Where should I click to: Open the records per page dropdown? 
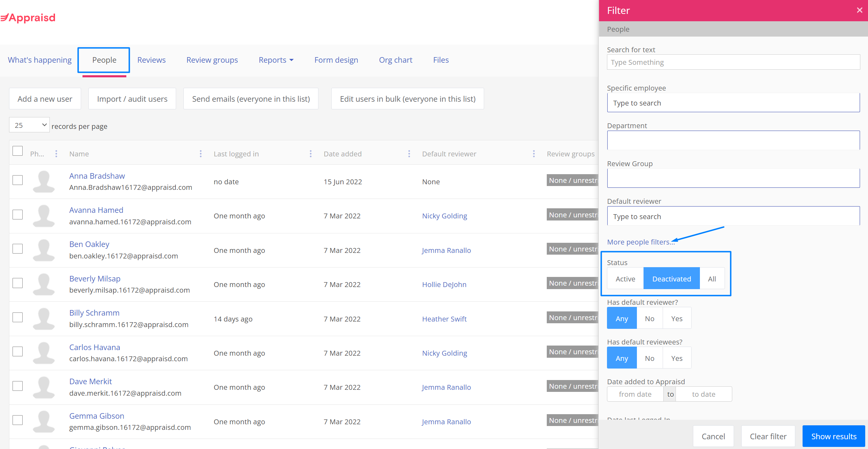coord(29,125)
